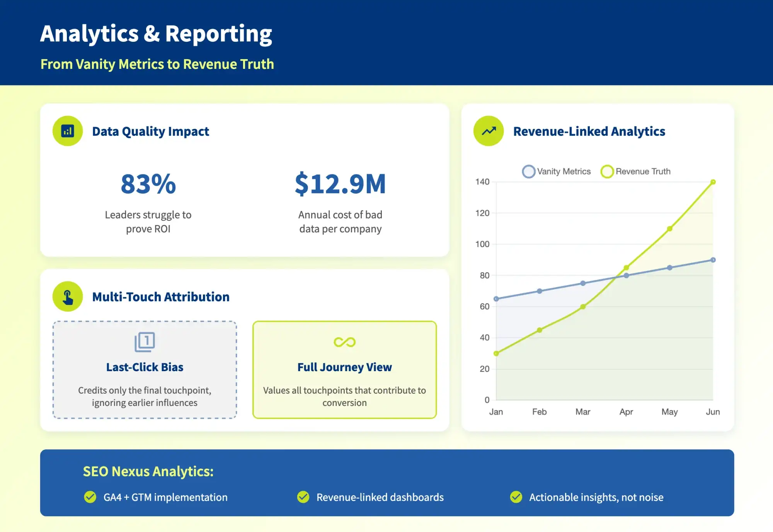This screenshot has width=773, height=532.
Task: Toggle the Revenue Truth legend circle
Action: [x=608, y=171]
